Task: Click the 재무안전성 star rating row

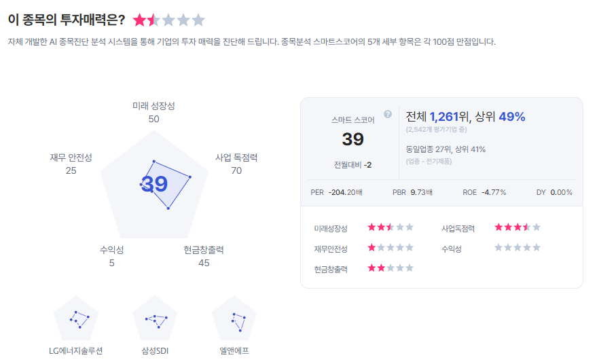Action: pyautogui.click(x=391, y=248)
